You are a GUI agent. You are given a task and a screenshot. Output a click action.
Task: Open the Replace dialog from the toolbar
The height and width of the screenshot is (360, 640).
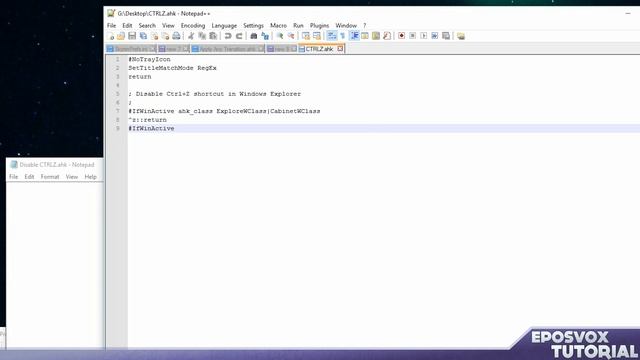[x=265, y=36]
